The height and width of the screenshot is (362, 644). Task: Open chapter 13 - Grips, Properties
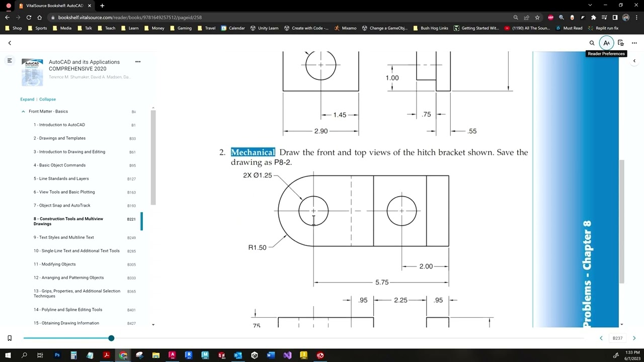(x=77, y=294)
